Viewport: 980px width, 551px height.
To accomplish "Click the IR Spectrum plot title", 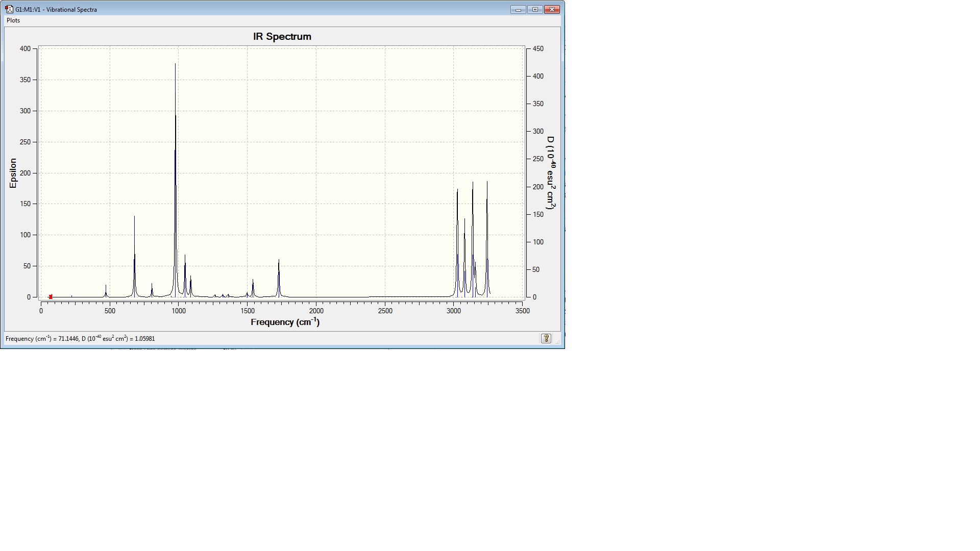I will click(282, 37).
